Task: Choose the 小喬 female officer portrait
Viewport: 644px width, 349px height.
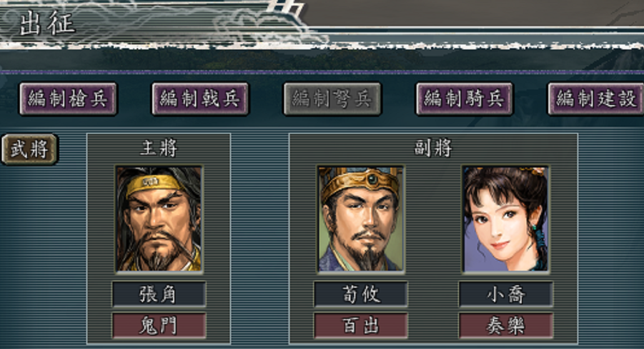Action: click(x=505, y=219)
